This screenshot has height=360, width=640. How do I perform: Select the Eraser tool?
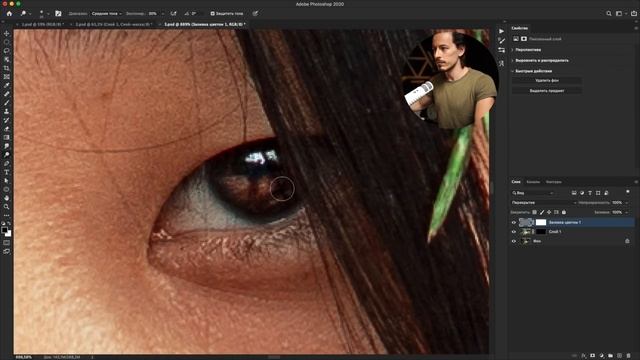7,129
